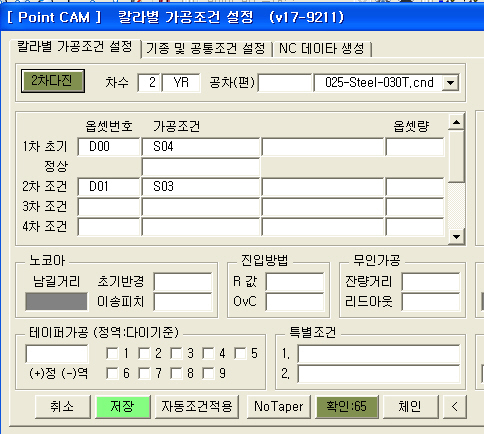Screen dimensions: 484x434
Task: Click the 확인:65 confirm button
Action: point(347,407)
